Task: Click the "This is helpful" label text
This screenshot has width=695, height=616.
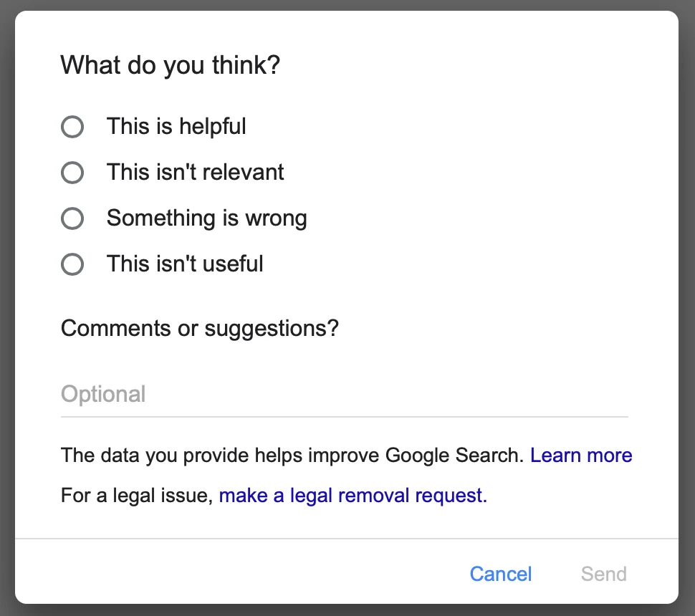Action: point(176,127)
